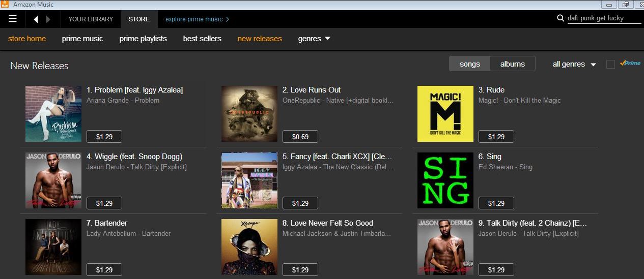This screenshot has height=279, width=644.
Task: Select the STORE tab
Action: [139, 19]
